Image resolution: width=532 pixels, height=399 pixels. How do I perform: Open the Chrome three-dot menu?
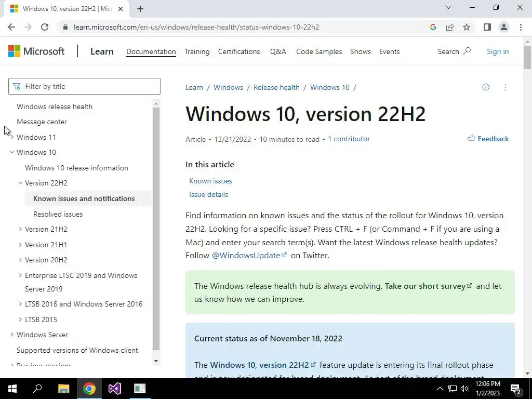point(521,27)
